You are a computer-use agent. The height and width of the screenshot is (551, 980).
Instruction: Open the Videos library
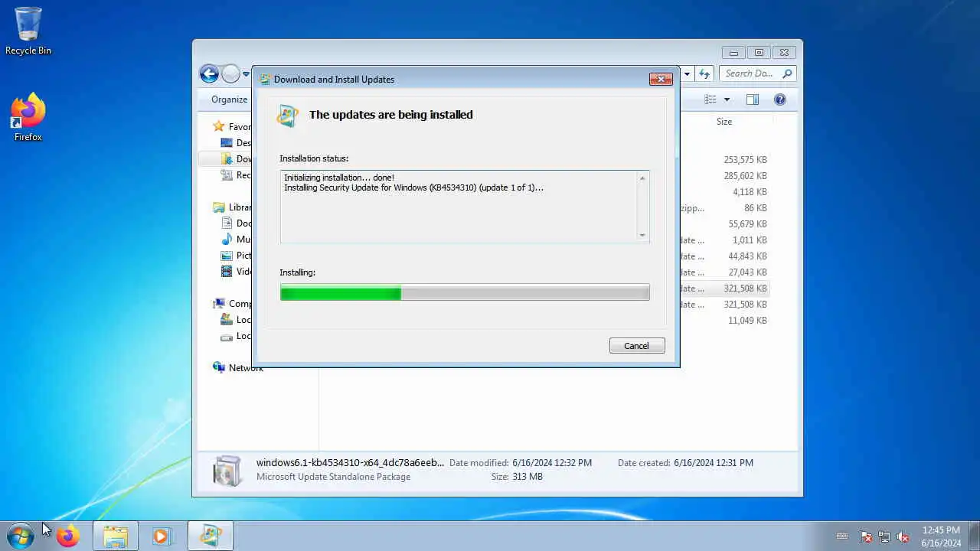click(x=236, y=272)
